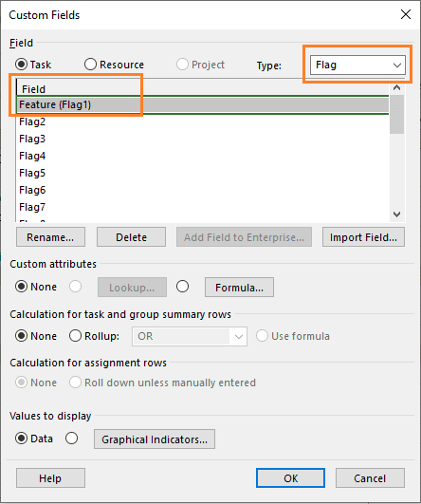Screen dimensions: 421x504
Task: Click the field list scrollbar thumb
Action: 397,114
